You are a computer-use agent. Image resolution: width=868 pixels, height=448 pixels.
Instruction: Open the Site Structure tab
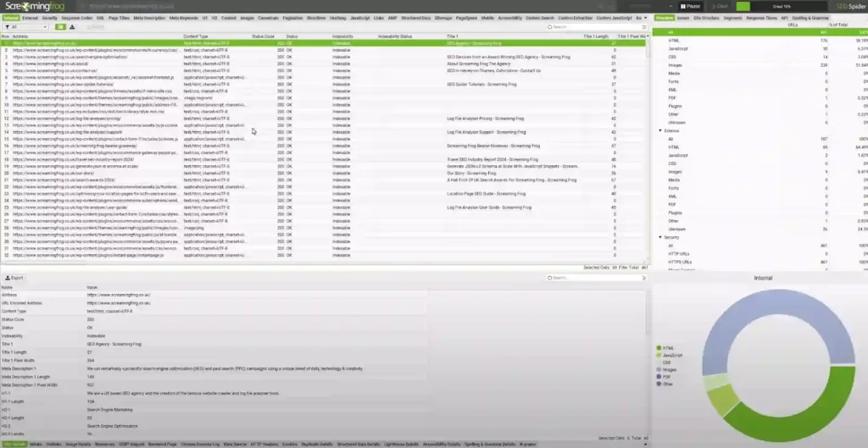click(706, 18)
